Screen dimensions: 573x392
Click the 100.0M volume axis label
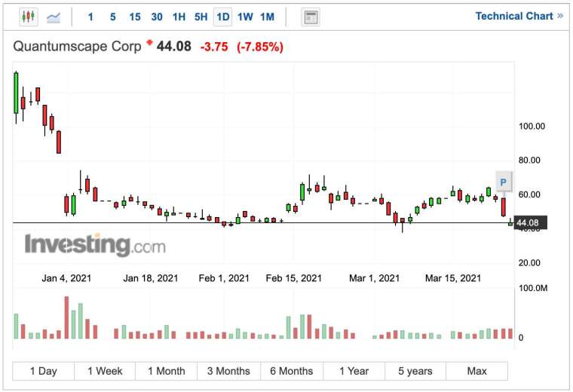tap(533, 288)
